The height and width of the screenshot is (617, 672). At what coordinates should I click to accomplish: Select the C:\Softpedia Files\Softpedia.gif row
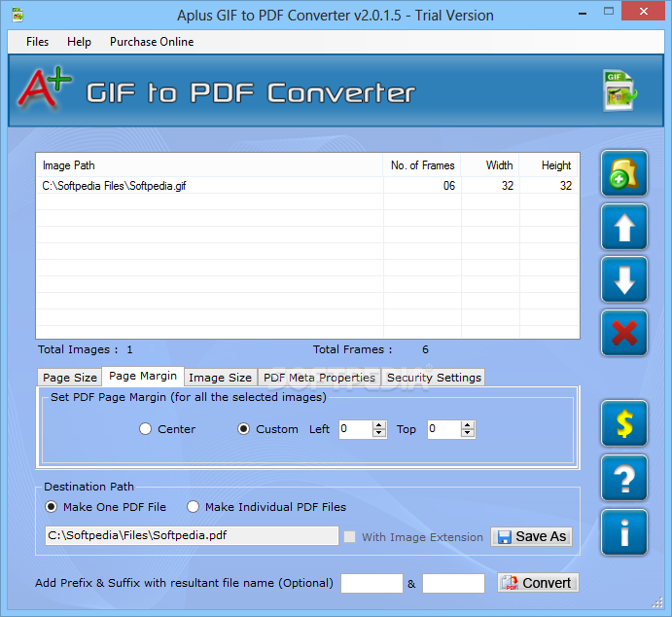pyautogui.click(x=307, y=186)
